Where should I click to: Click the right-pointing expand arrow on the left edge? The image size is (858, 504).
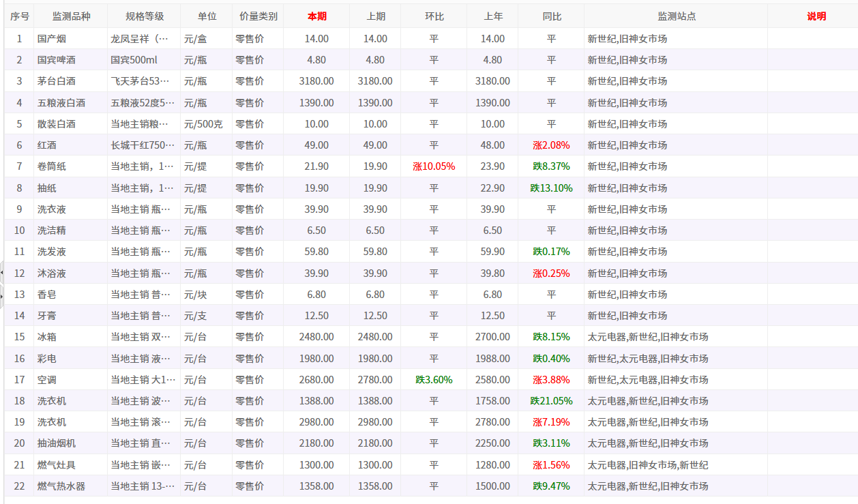click(x=2, y=296)
